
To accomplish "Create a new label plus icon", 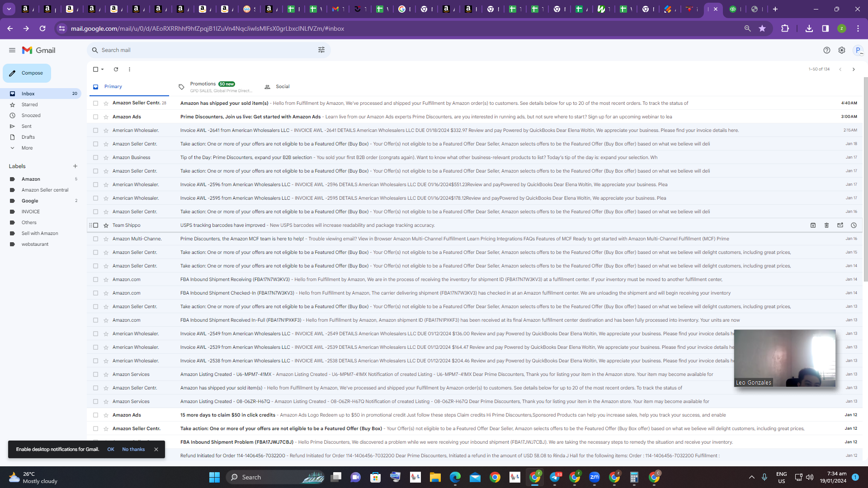I will click(x=75, y=166).
